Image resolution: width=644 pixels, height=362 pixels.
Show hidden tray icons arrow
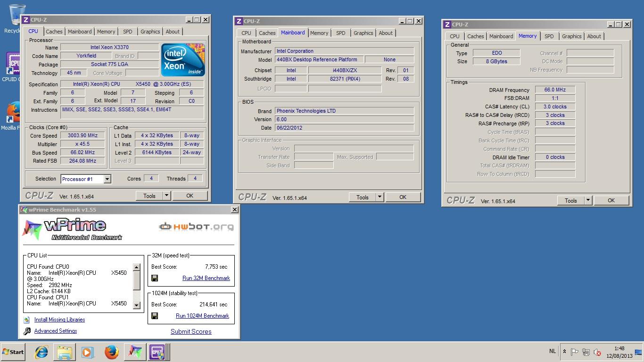564,352
